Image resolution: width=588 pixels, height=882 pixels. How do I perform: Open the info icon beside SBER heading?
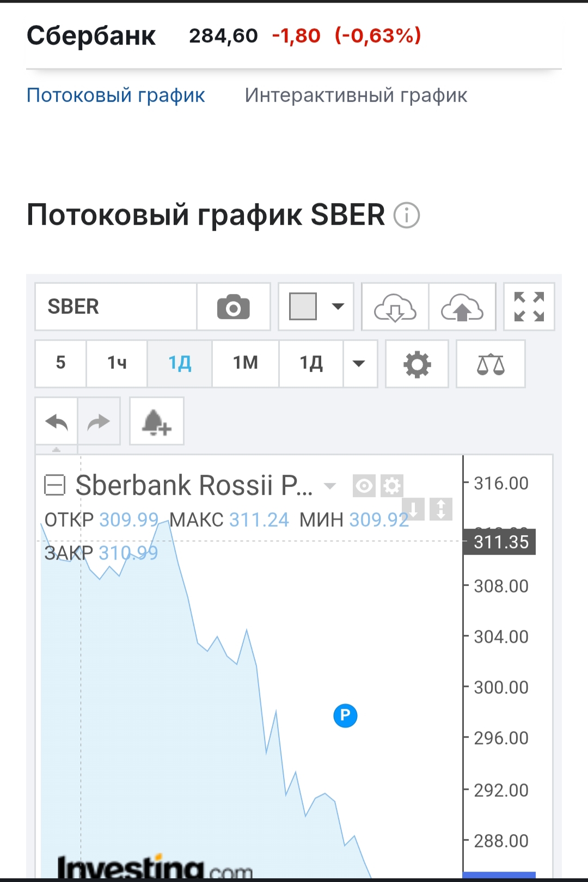coord(407,215)
